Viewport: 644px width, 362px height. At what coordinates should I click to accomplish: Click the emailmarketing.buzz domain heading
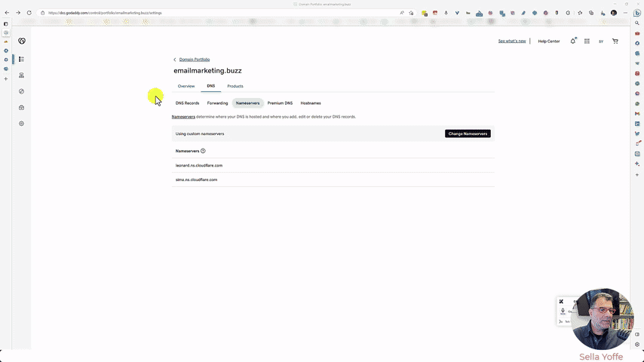(x=207, y=71)
